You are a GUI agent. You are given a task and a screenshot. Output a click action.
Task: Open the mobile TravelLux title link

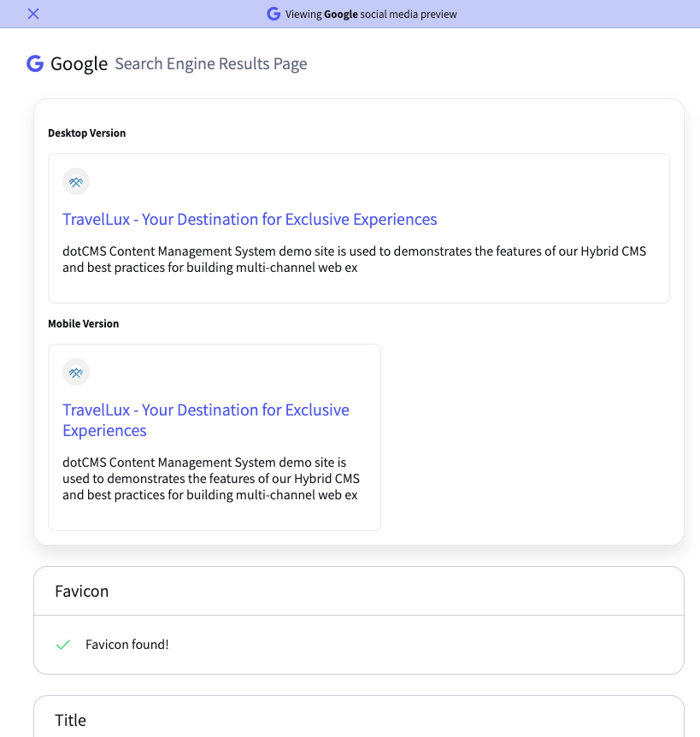(x=206, y=420)
